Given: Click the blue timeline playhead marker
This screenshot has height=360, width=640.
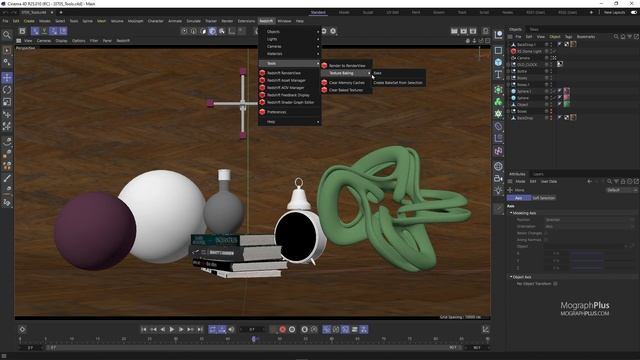Looking at the screenshot, I should pyautogui.click(x=253, y=339).
